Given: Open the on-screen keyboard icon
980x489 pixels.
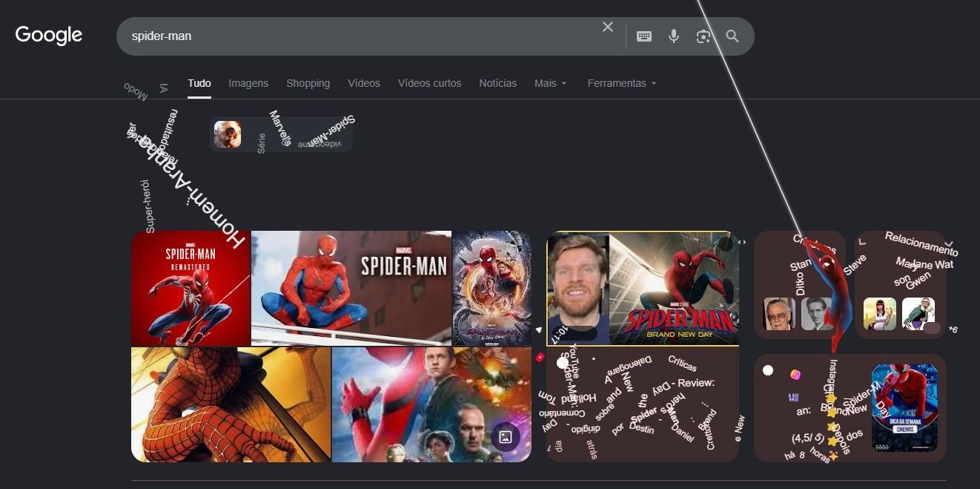Looking at the screenshot, I should coord(644,36).
